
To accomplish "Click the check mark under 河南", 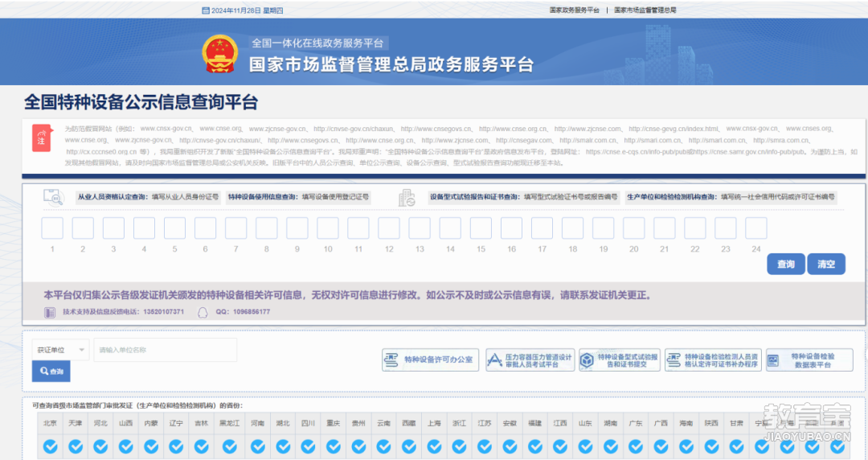I will (x=258, y=446).
